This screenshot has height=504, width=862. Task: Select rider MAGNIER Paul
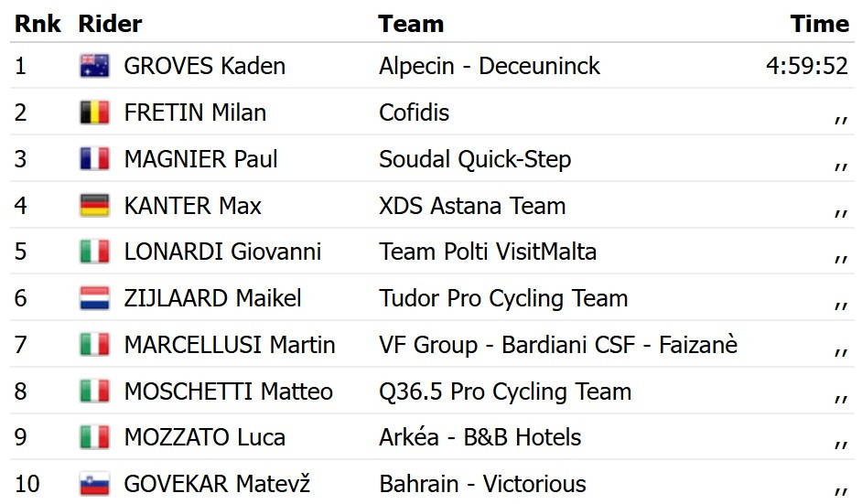point(200,160)
